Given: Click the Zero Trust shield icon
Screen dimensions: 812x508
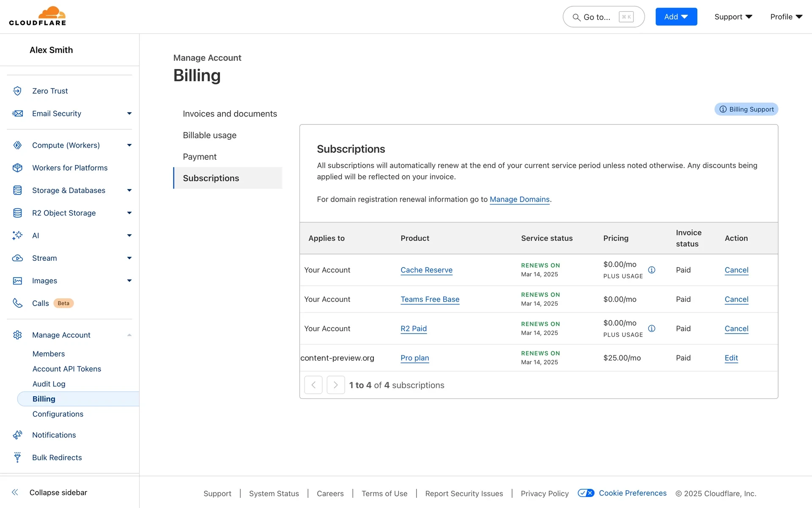Looking at the screenshot, I should tap(17, 91).
